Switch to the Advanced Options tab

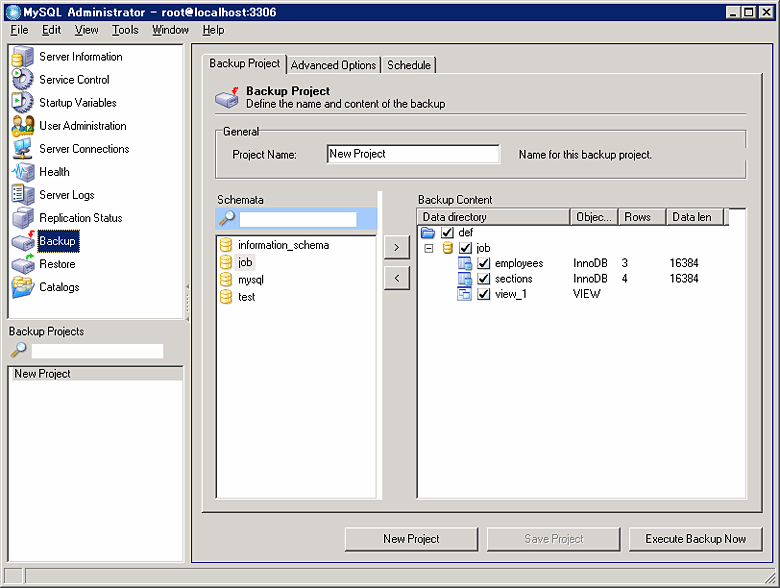pos(333,65)
